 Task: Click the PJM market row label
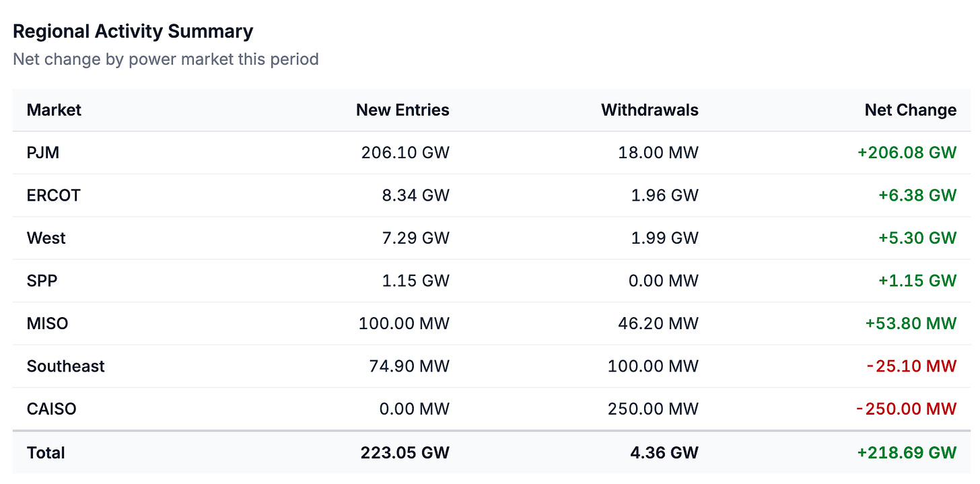43,153
